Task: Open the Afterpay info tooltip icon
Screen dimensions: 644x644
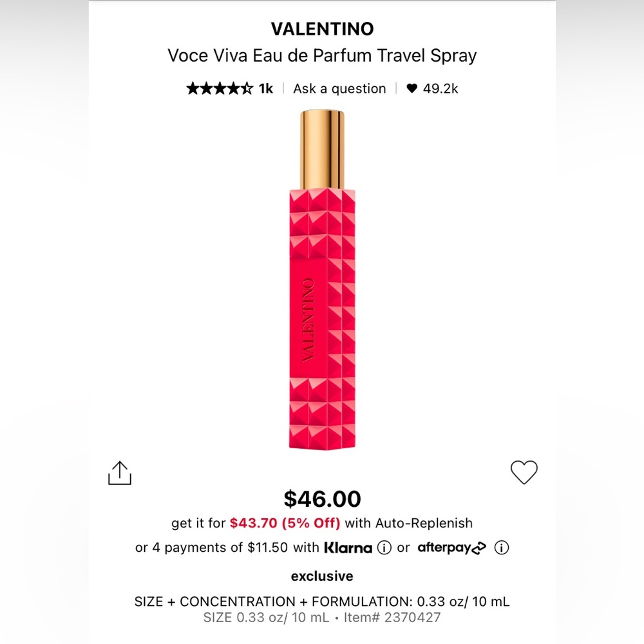Action: tap(501, 547)
